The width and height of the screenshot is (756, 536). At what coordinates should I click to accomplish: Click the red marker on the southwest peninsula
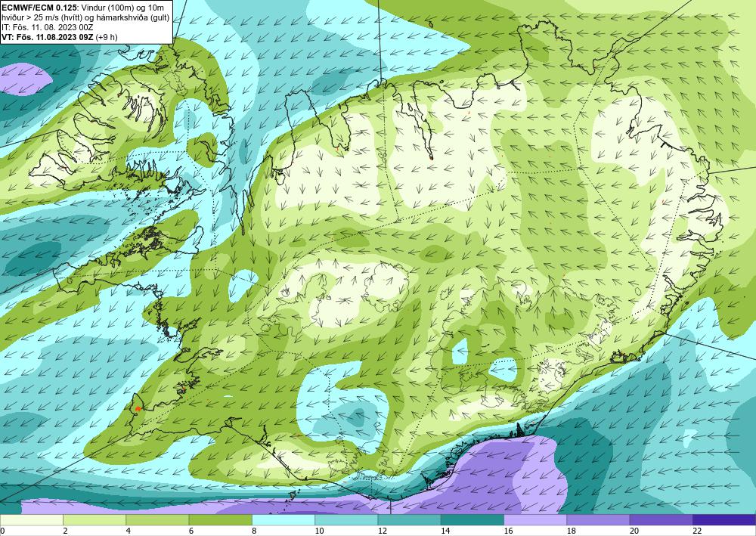tap(138, 409)
